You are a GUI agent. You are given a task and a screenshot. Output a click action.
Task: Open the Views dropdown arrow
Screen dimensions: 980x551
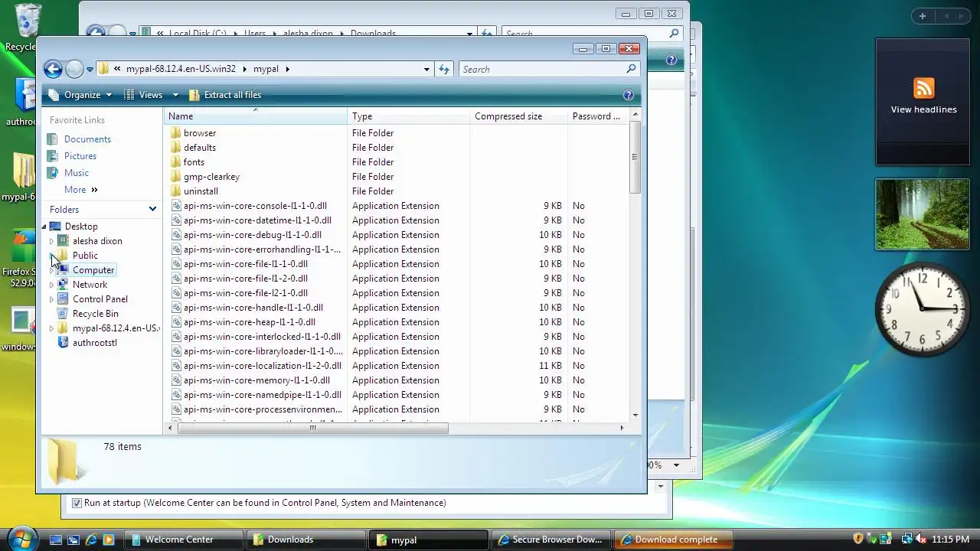coord(175,95)
